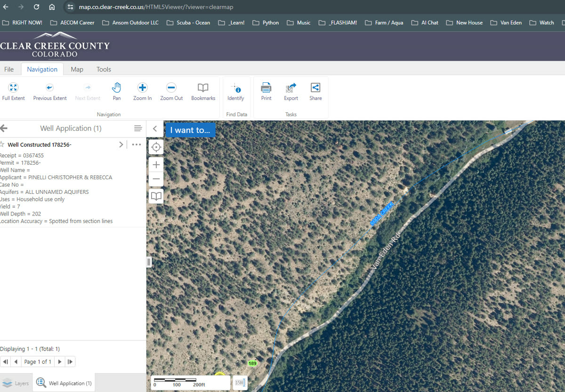Click the browser home button
565x392 pixels.
pos(52,7)
